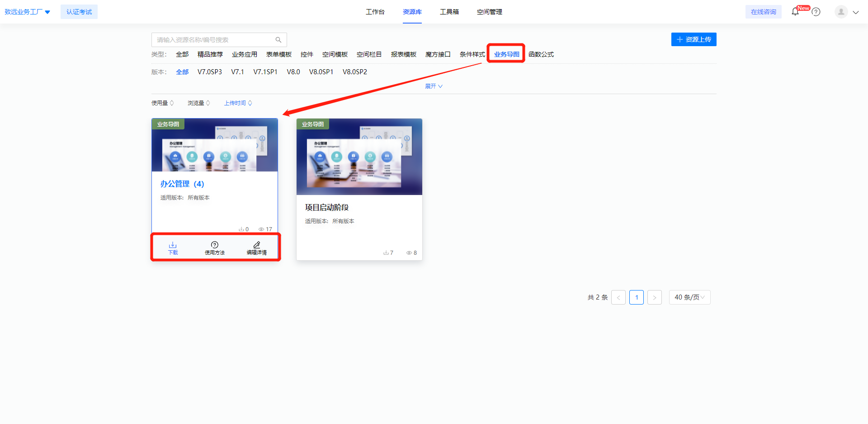Select the 资源库 tab
Screen dimensions: 868x424
point(412,12)
